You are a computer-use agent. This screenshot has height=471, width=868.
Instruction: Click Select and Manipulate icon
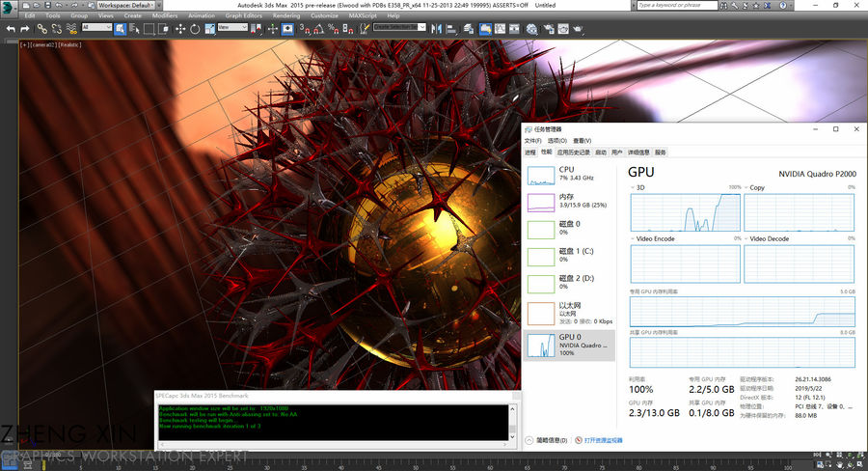(272, 29)
